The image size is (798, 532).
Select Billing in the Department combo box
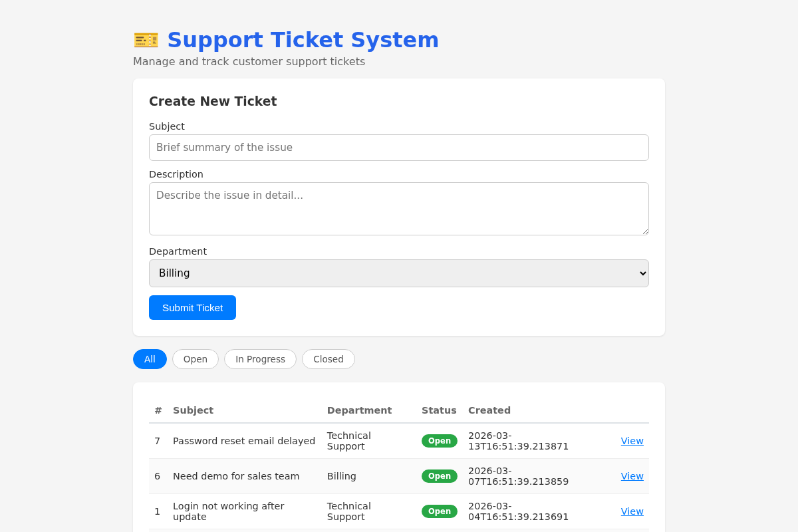(399, 273)
